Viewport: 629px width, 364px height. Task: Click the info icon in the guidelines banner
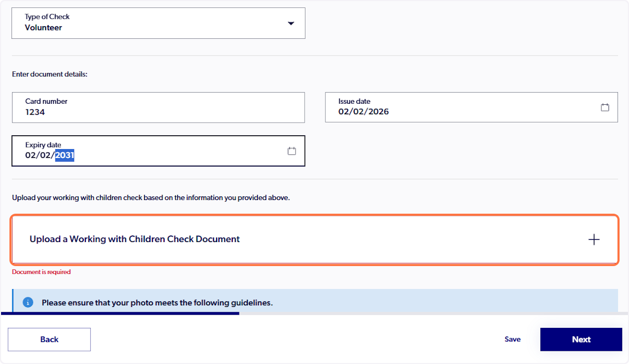(28, 302)
